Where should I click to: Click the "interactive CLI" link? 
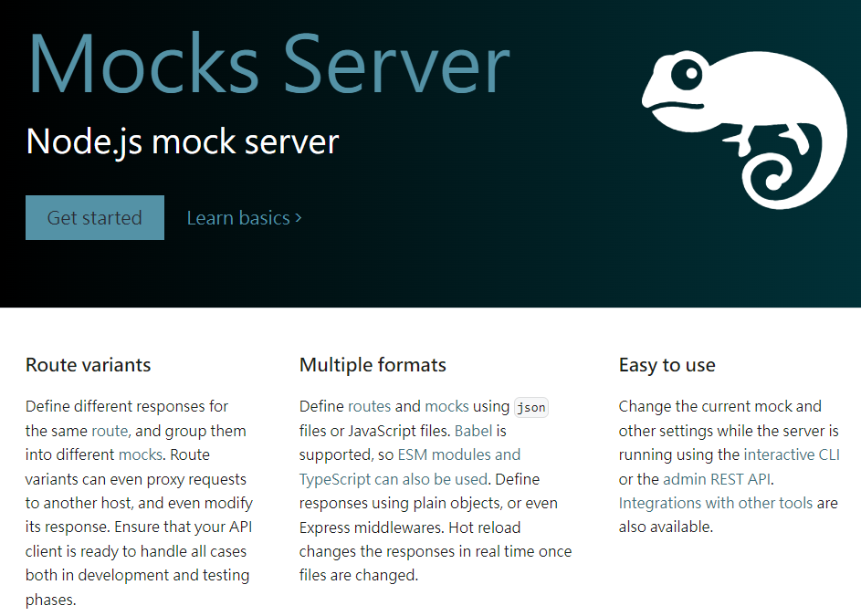click(x=791, y=454)
